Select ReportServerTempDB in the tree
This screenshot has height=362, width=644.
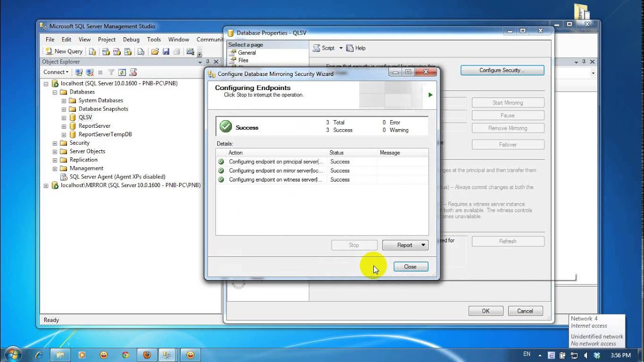[x=105, y=134]
